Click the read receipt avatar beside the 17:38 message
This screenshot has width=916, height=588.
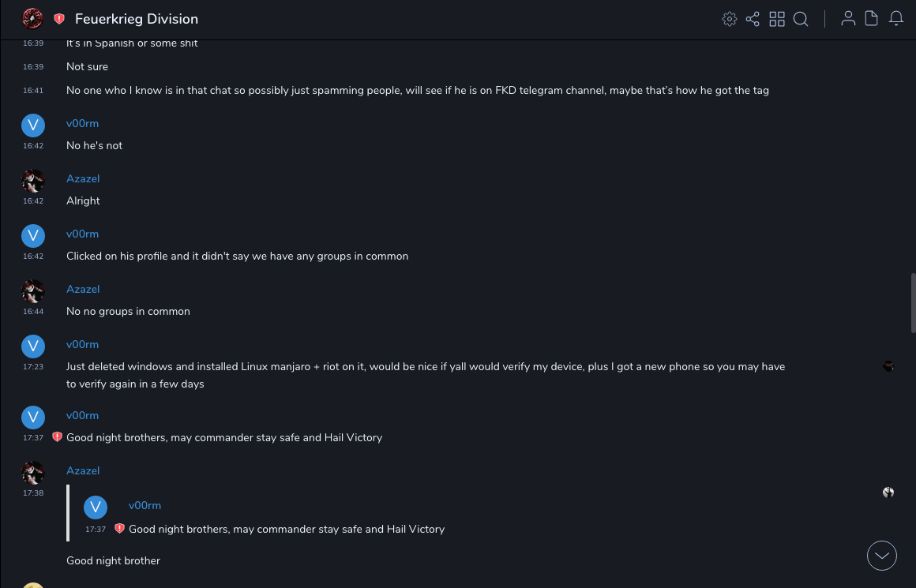pyautogui.click(x=888, y=492)
